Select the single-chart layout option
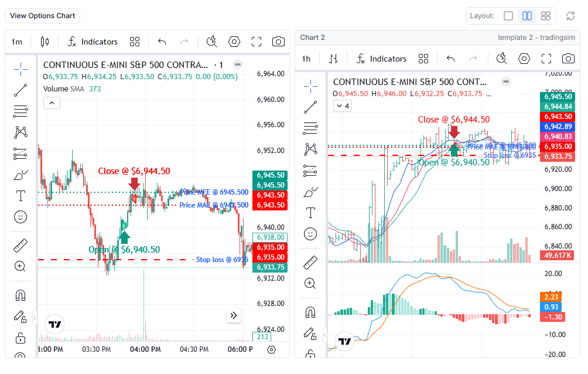Screen dimensions: 588x374 pos(508,16)
